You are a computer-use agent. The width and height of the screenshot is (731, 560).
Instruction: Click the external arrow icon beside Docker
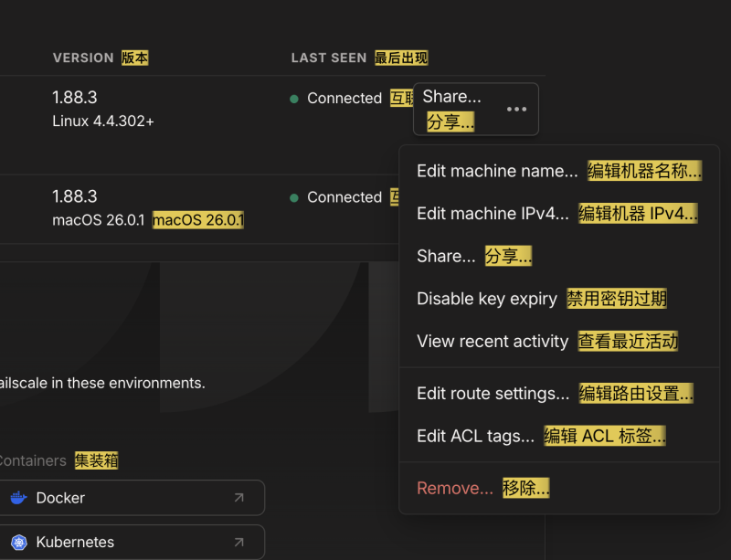pos(238,498)
